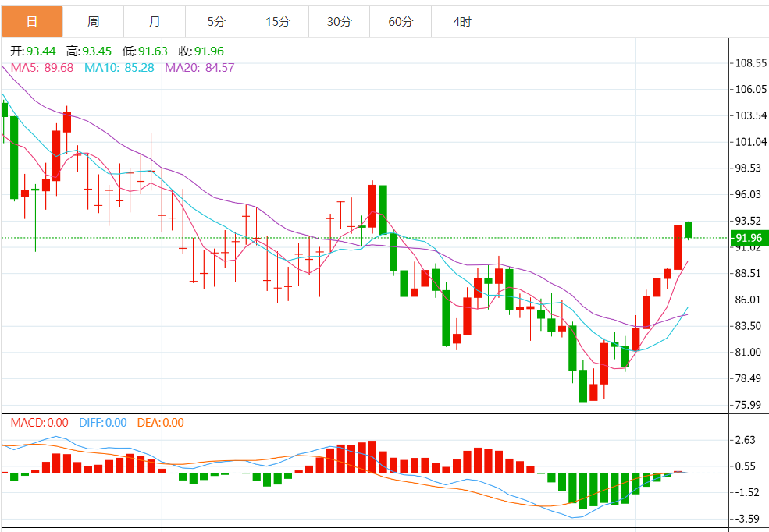Screen dimensions: 769x532
Task: Click the MACD:0.00 label
Action: tap(40, 423)
